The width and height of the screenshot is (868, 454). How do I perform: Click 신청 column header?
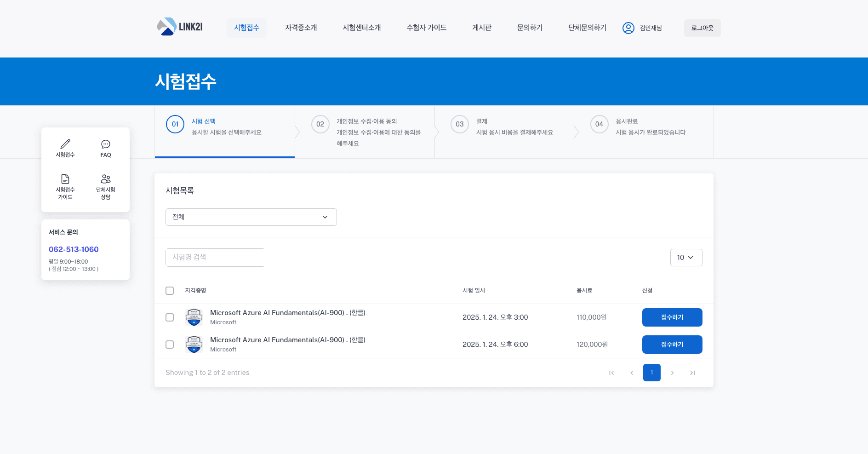click(x=647, y=291)
